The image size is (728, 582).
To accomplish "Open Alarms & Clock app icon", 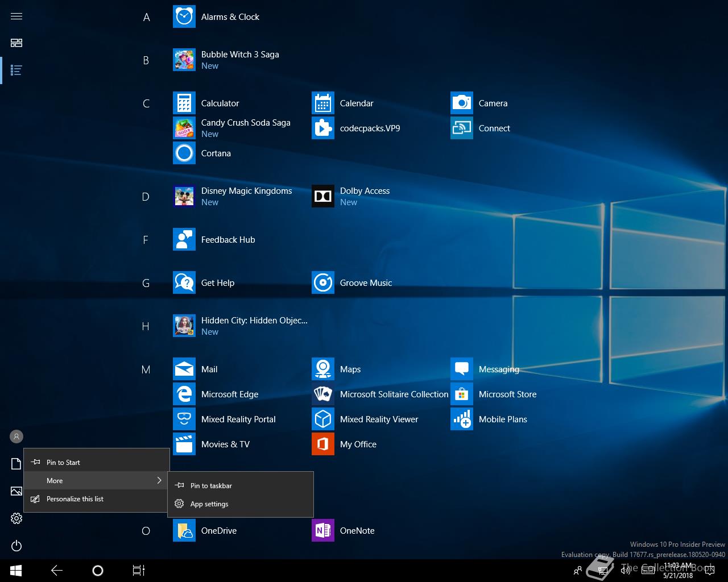I will click(184, 16).
